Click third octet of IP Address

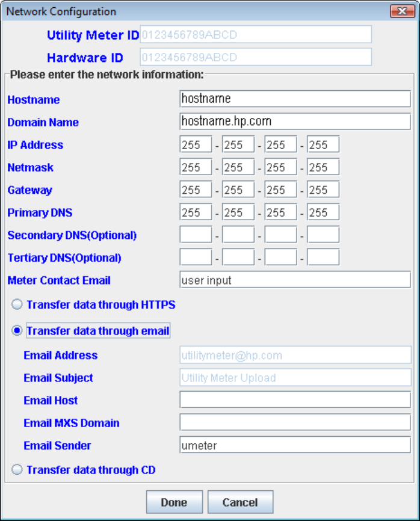281,144
